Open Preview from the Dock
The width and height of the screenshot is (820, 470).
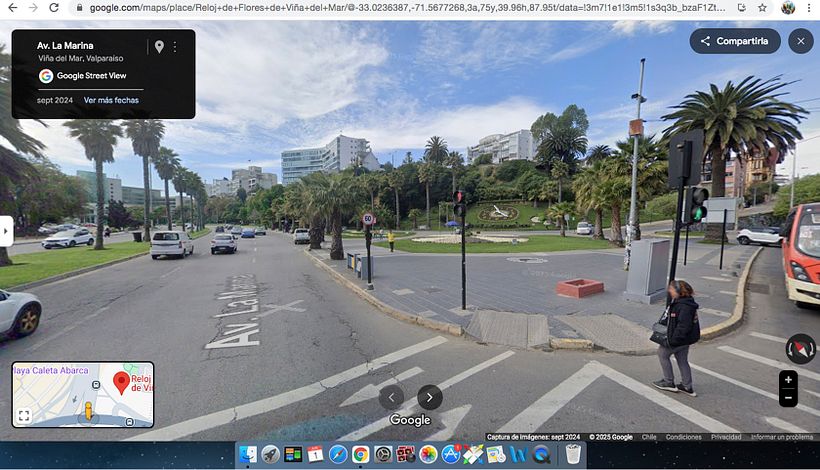[495, 454]
